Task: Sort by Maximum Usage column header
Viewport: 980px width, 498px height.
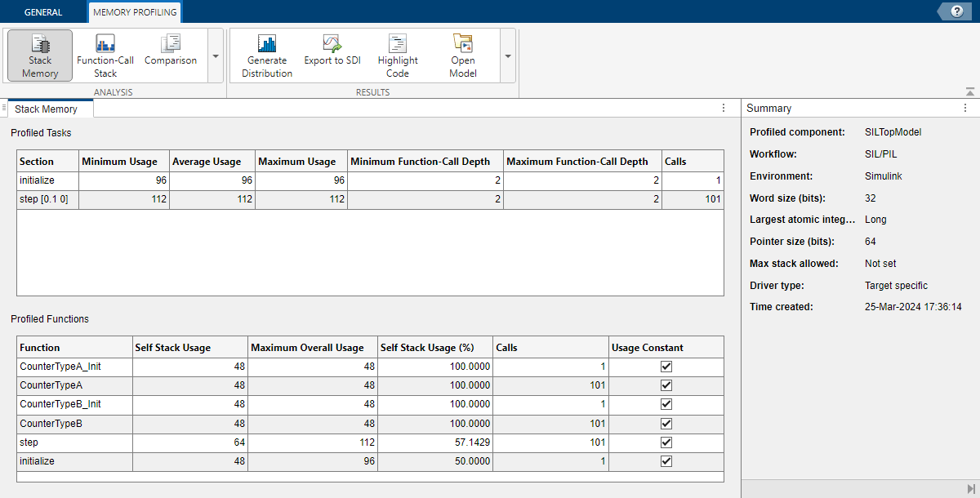Action: point(297,161)
